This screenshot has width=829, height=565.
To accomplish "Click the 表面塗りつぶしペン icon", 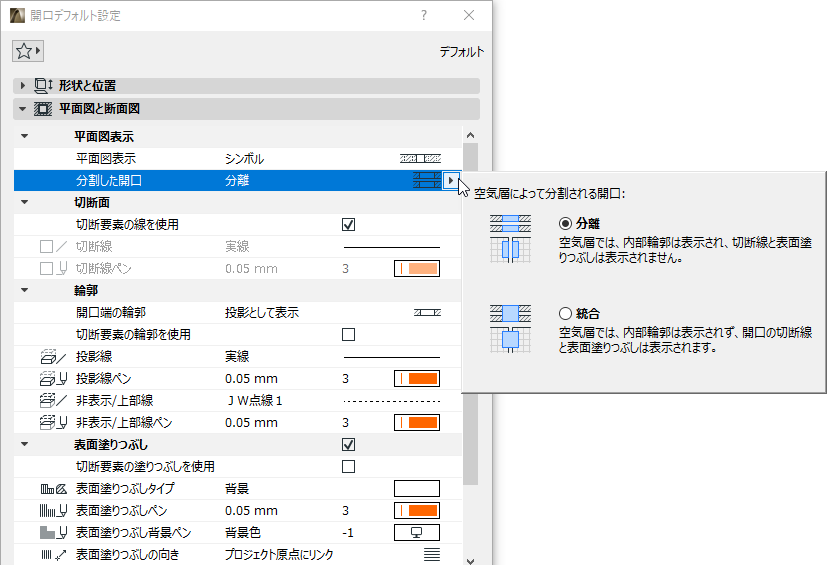I will tap(53, 511).
